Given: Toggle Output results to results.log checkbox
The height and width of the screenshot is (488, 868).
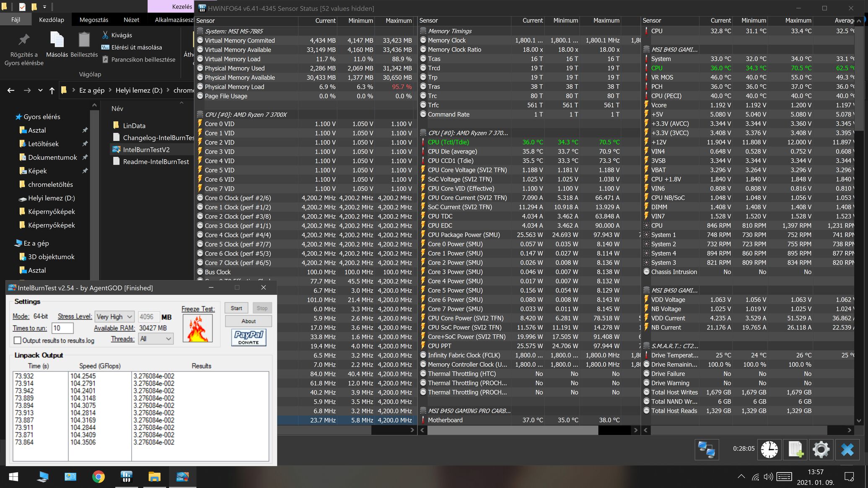Looking at the screenshot, I should [18, 341].
